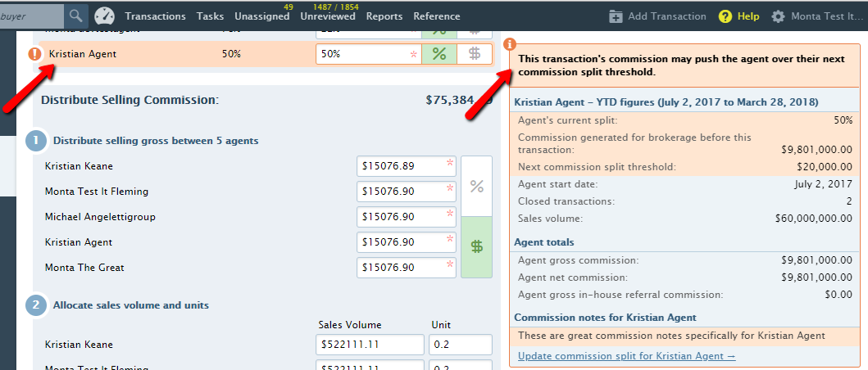
Task: Edit Kristian Keane selling gross amount field
Action: pos(407,166)
